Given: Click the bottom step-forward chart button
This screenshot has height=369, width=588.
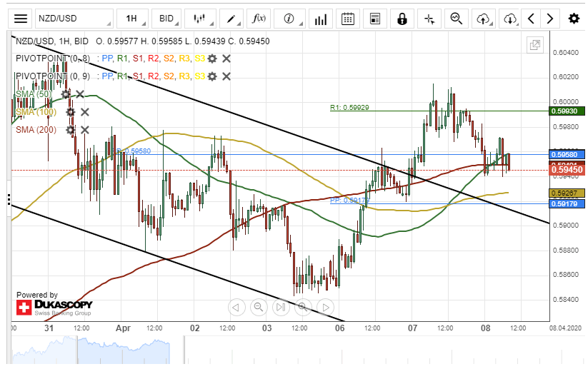Looking at the screenshot, I should click(281, 307).
